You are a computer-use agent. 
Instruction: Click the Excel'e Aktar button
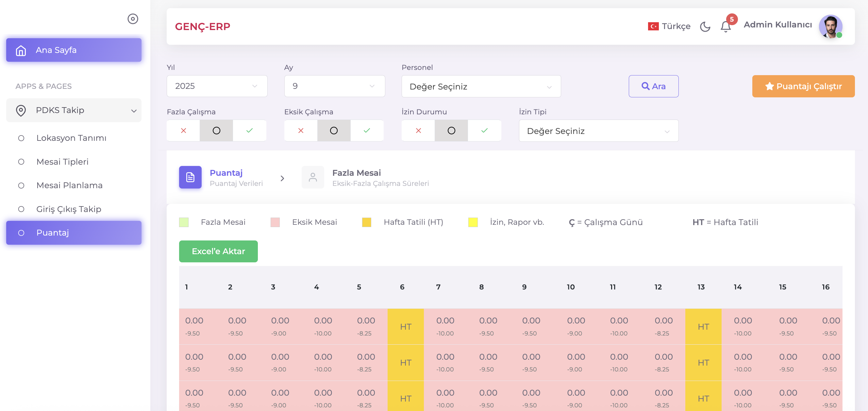tap(218, 251)
